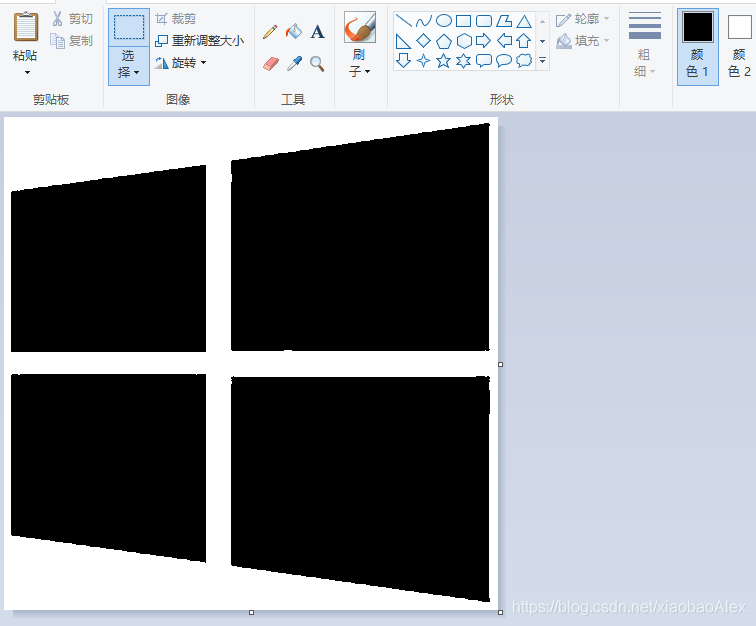Choose the Up arrow shape
Viewport: 756px width, 626px height.
pos(524,41)
